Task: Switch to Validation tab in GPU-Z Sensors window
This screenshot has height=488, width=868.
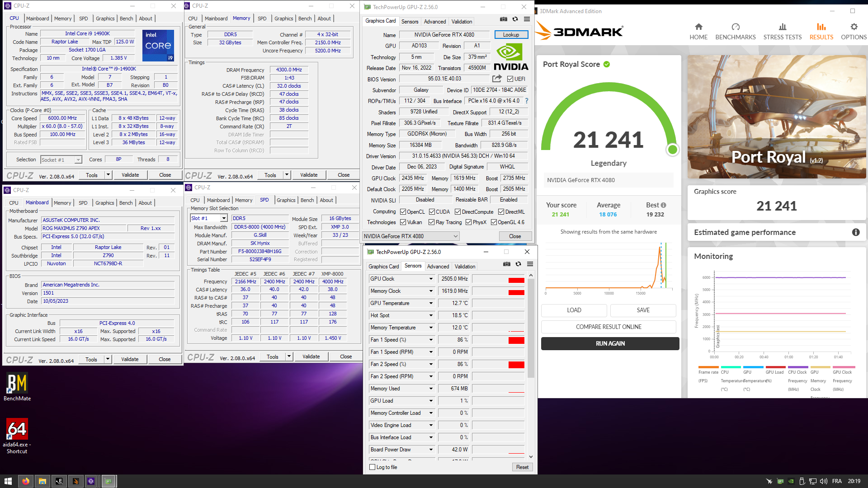Action: 465,267
